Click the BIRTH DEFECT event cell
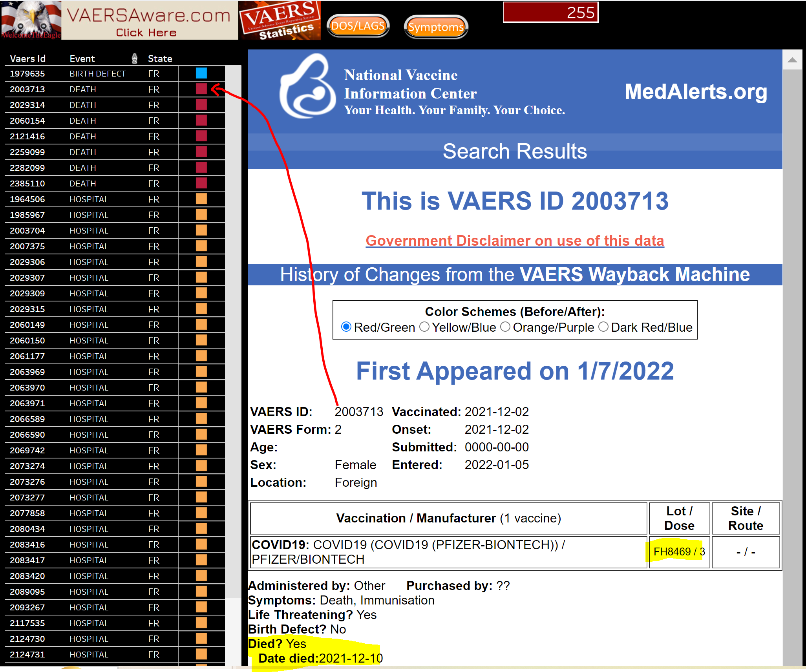Viewport: 806px width, 672px height. pos(97,73)
